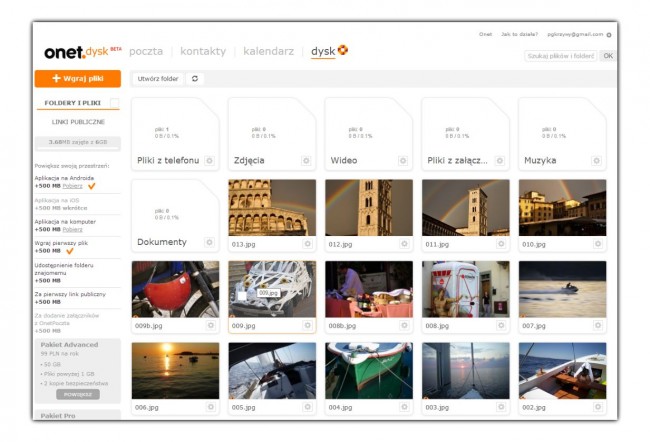Open the Dokumenty folder

coord(175,216)
